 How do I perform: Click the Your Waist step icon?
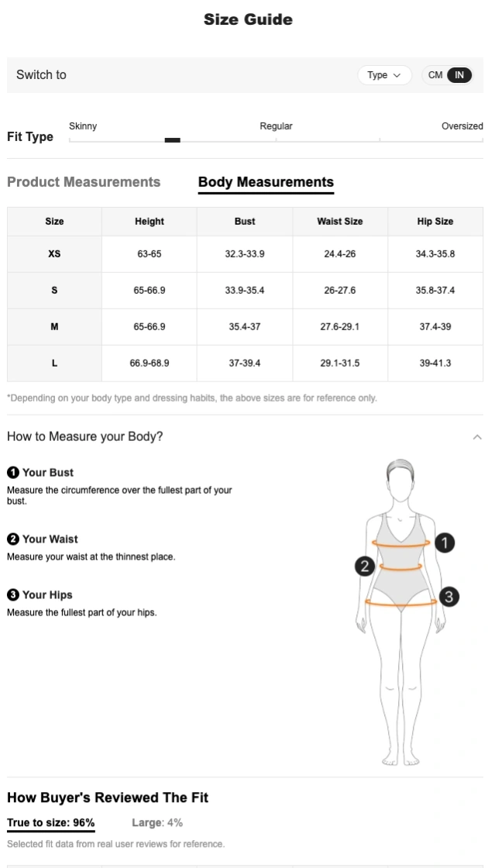tap(12, 539)
